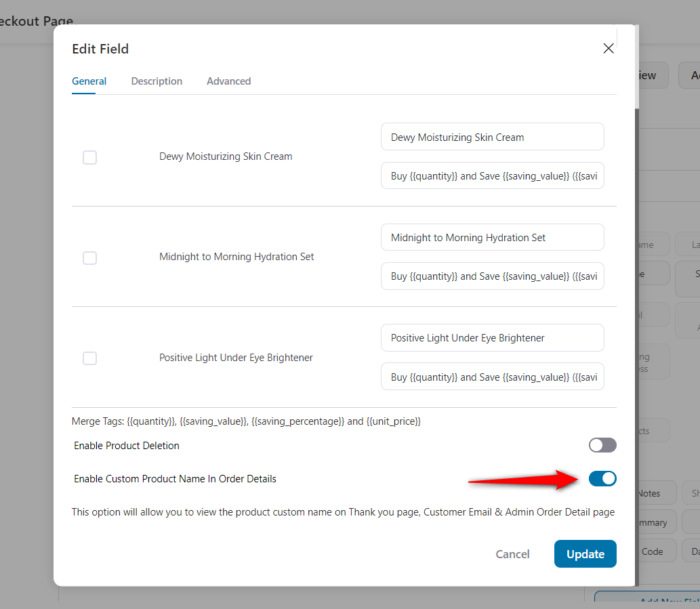Enable the Product Deletion toggle
700x609 pixels.
602,445
